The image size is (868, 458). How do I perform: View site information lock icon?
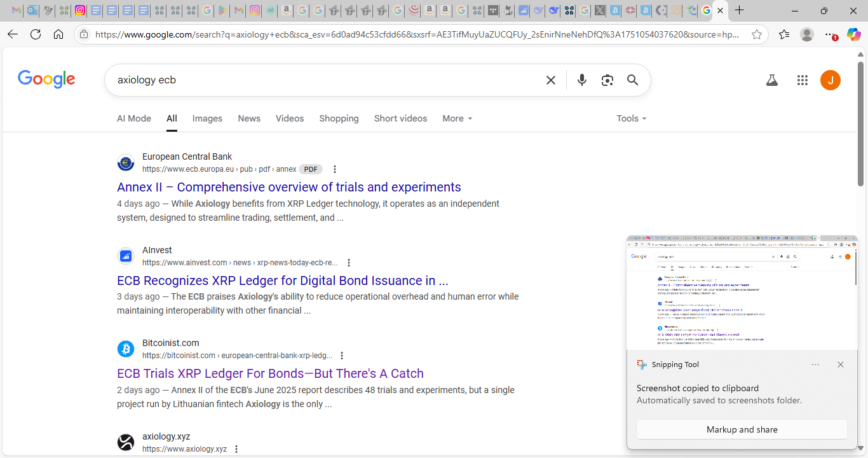click(85, 34)
